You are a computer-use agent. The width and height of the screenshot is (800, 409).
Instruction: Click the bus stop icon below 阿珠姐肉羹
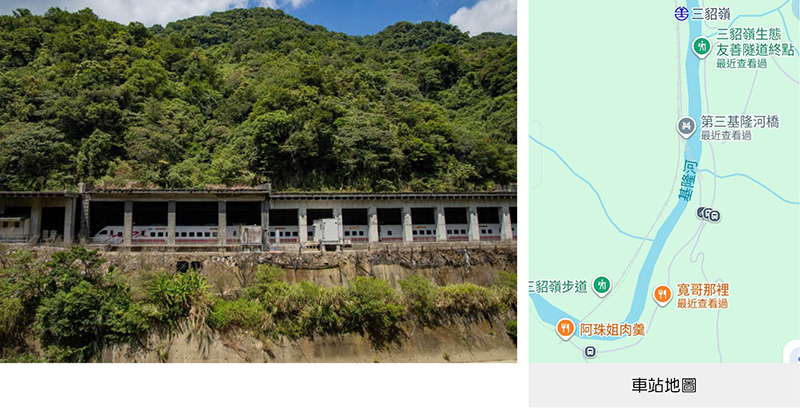[590, 351]
